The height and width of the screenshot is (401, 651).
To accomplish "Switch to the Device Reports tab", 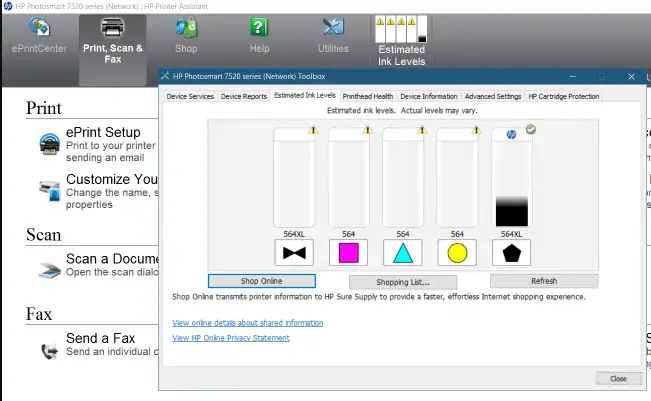I will [x=244, y=96].
